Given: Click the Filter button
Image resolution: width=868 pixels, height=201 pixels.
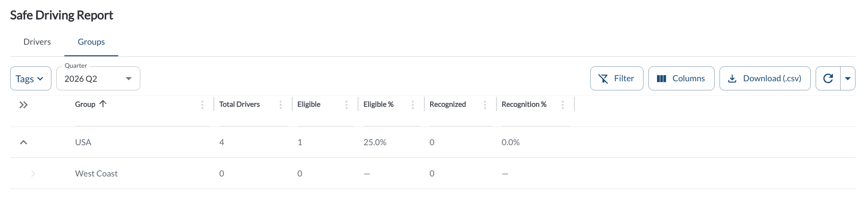Looking at the screenshot, I should click(x=617, y=78).
